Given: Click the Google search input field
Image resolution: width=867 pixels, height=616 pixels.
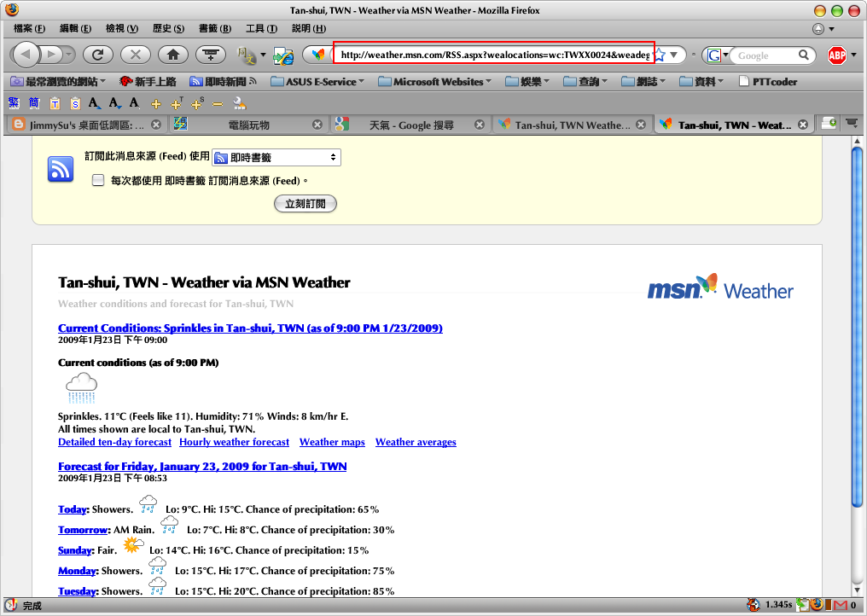Looking at the screenshot, I should point(766,55).
